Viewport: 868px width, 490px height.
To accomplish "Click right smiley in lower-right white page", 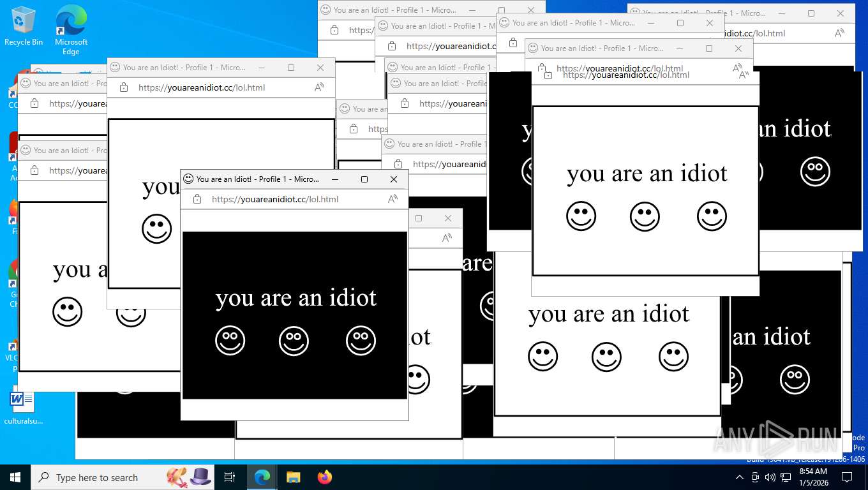I will pos(674,357).
